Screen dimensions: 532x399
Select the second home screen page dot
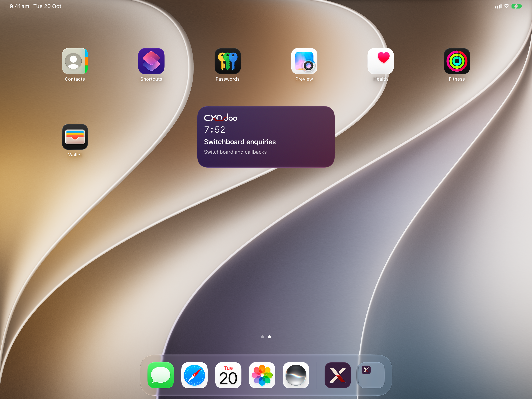pos(269,337)
